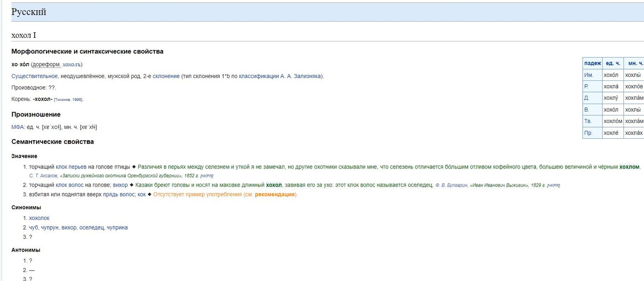
Task: Click the synonym 'чупрун'
Action: pos(50,228)
